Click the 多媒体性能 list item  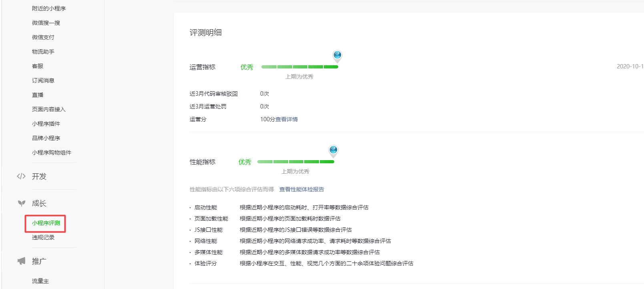click(x=209, y=252)
